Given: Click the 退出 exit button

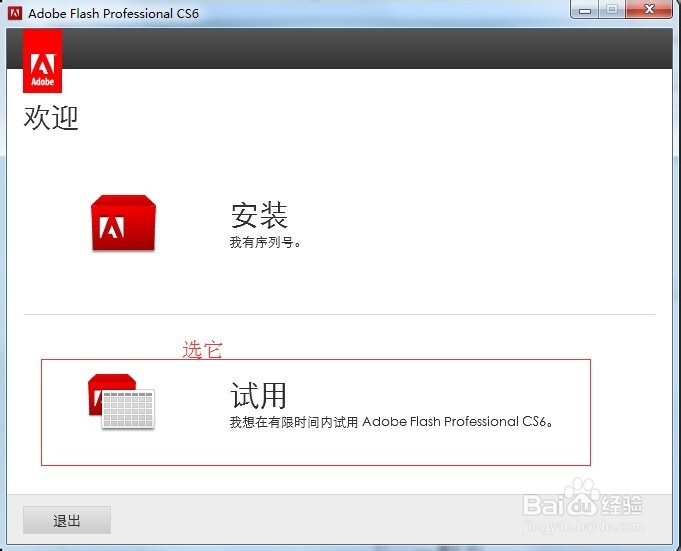Looking at the screenshot, I should point(67,520).
